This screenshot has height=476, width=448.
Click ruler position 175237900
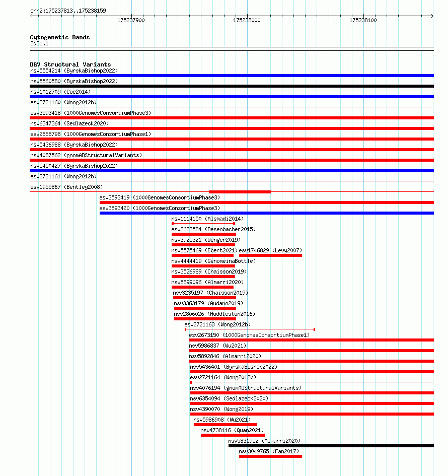pyautogui.click(x=131, y=20)
